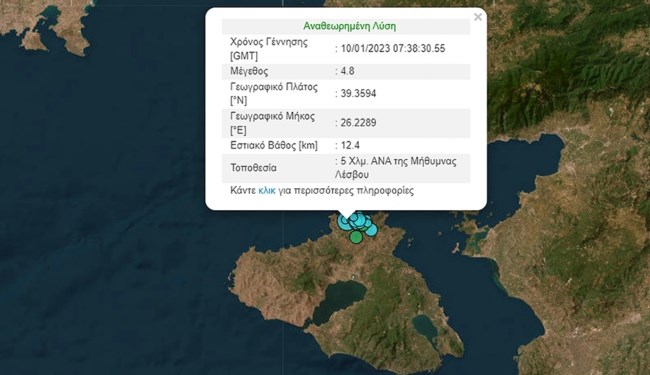Click the latitude value '39.3594'
650x375 pixels.
pyautogui.click(x=358, y=93)
